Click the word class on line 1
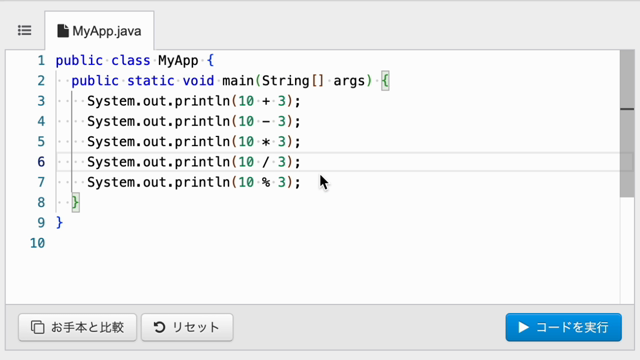 coord(131,61)
